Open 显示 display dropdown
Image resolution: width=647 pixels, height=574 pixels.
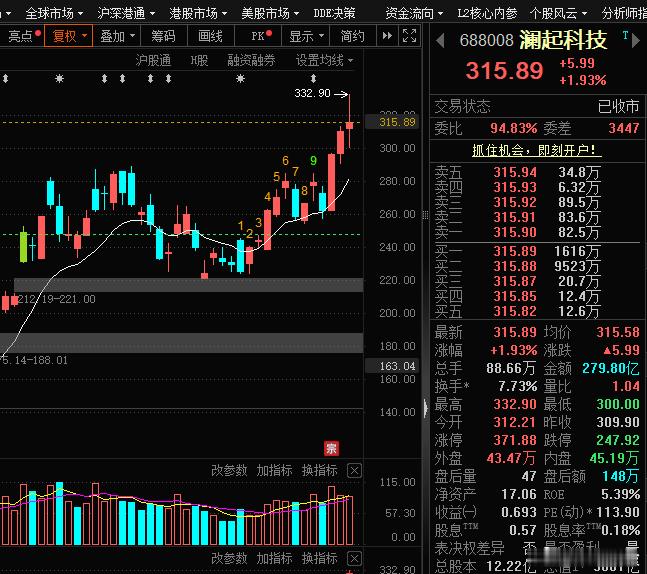[306, 36]
